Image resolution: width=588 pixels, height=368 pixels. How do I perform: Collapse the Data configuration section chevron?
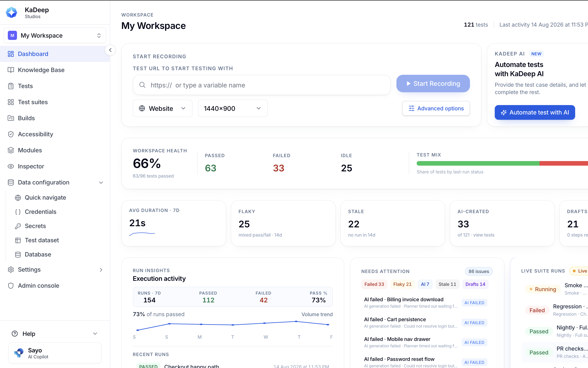click(x=101, y=183)
